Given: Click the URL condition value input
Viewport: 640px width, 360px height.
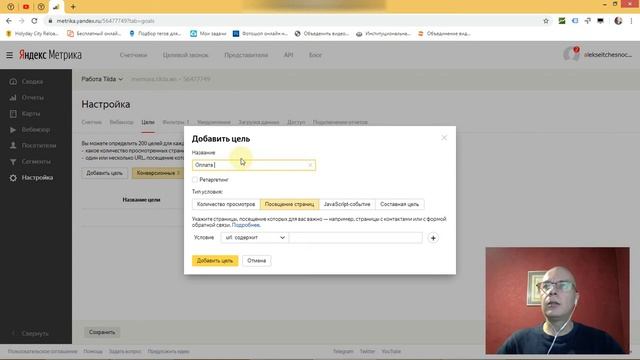Looking at the screenshot, I should (356, 238).
